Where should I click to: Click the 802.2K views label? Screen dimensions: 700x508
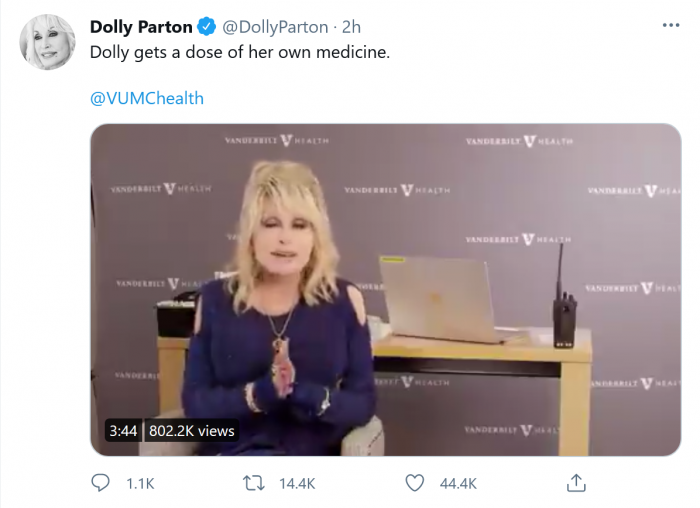(191, 431)
